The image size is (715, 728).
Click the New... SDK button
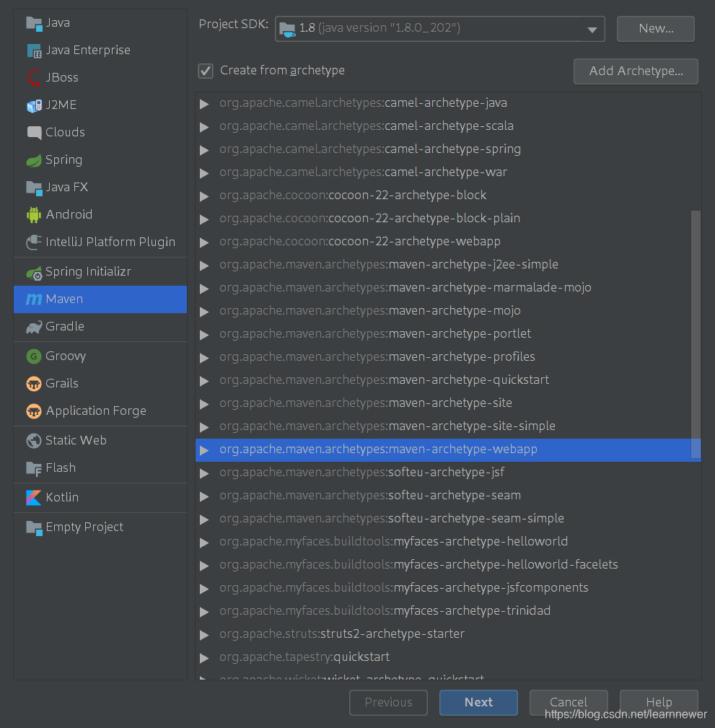coord(656,29)
